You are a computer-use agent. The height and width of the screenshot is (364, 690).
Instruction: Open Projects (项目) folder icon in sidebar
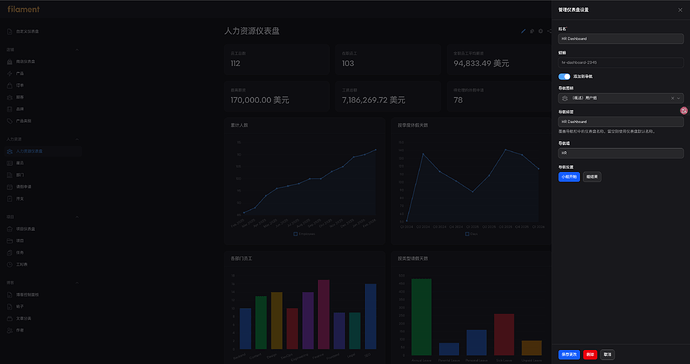tap(10, 241)
